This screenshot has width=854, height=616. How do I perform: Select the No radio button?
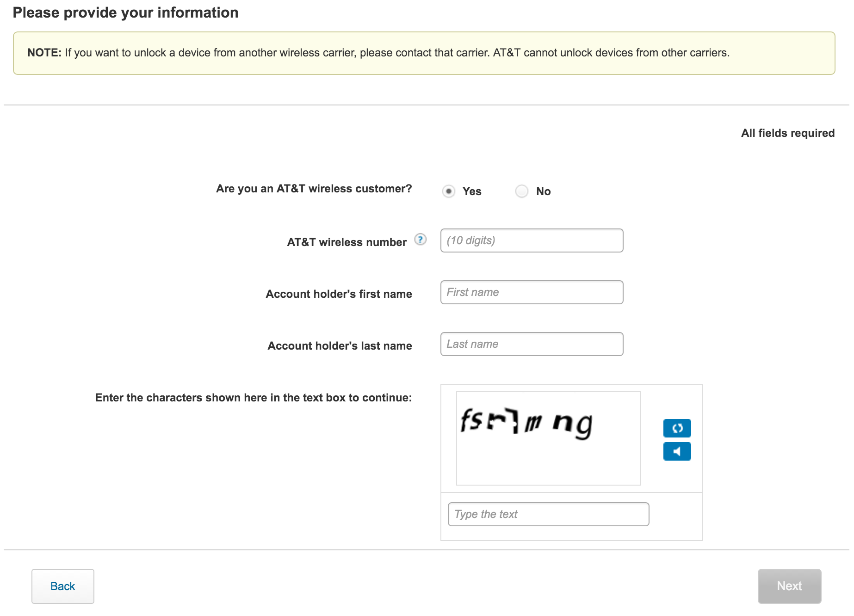tap(521, 191)
